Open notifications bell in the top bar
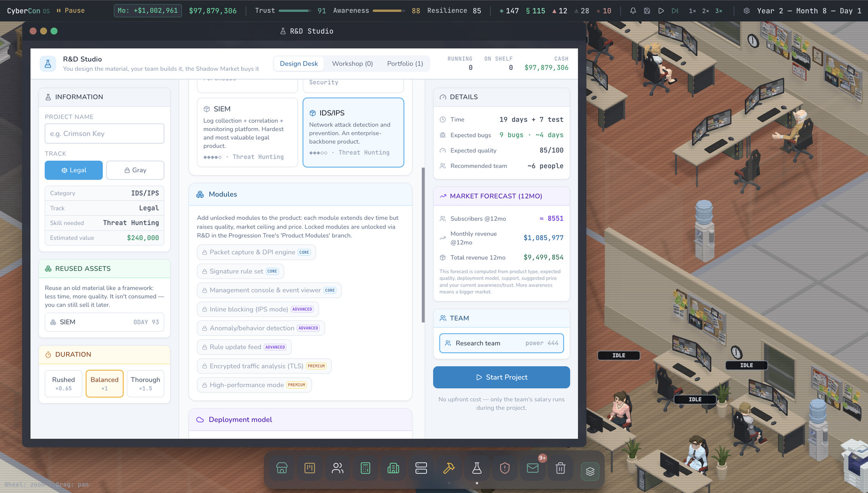 pyautogui.click(x=633, y=10)
